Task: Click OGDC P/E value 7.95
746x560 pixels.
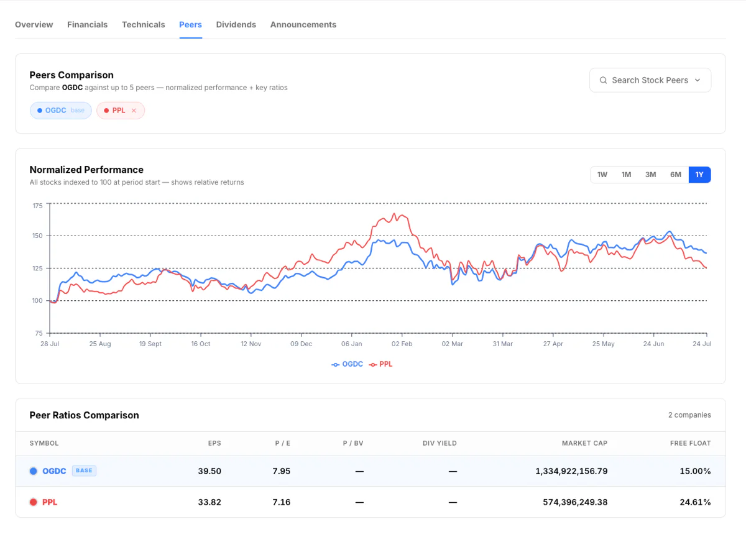Action: click(281, 471)
